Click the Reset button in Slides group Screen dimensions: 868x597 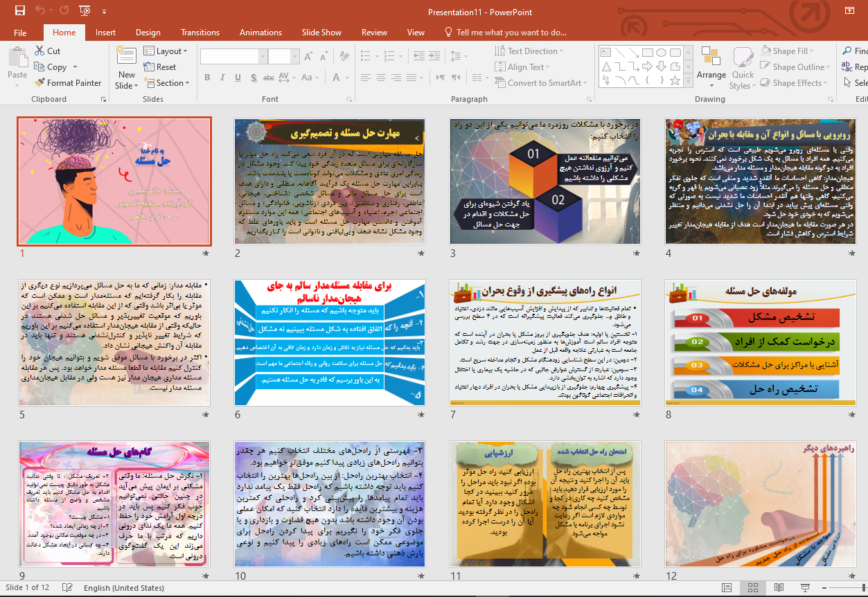[161, 66]
